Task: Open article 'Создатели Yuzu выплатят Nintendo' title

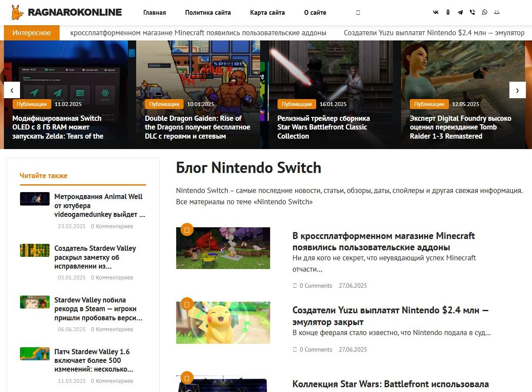Action: tap(390, 316)
